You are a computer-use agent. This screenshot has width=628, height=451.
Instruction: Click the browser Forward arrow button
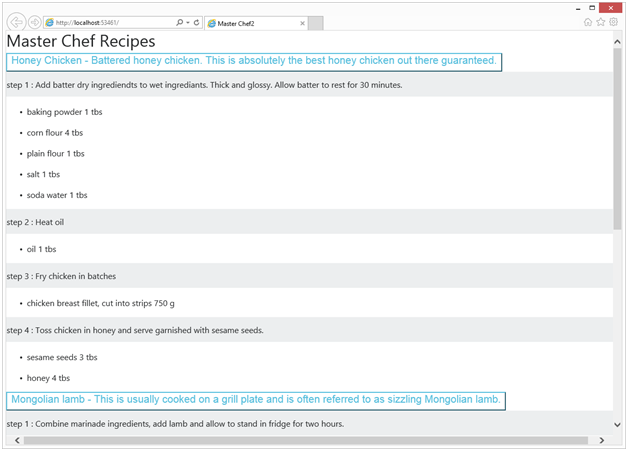coord(35,22)
